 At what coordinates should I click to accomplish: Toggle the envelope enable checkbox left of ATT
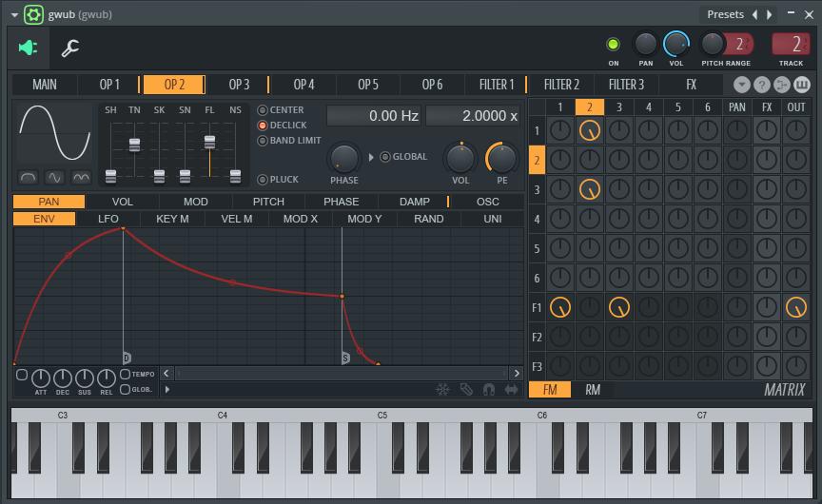pos(22,375)
